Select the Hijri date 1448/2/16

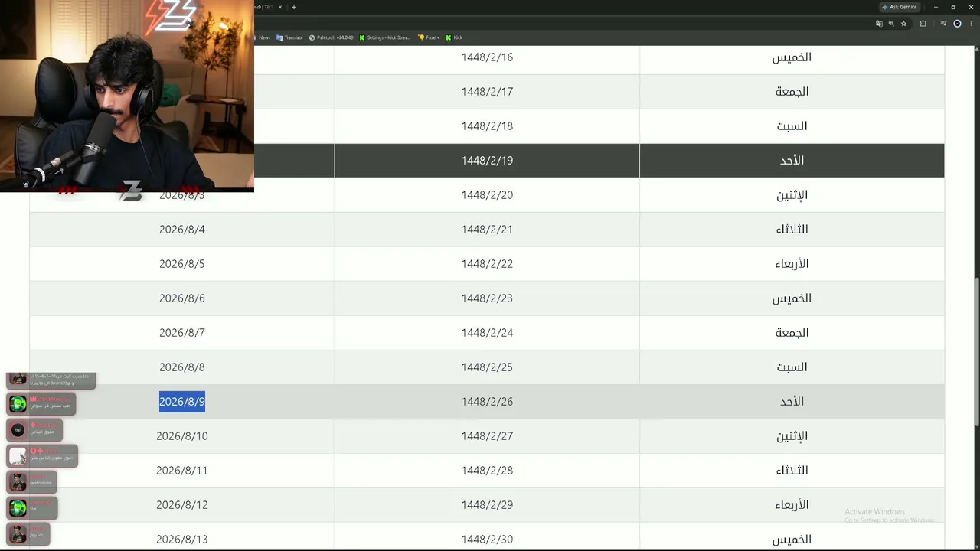(x=487, y=57)
